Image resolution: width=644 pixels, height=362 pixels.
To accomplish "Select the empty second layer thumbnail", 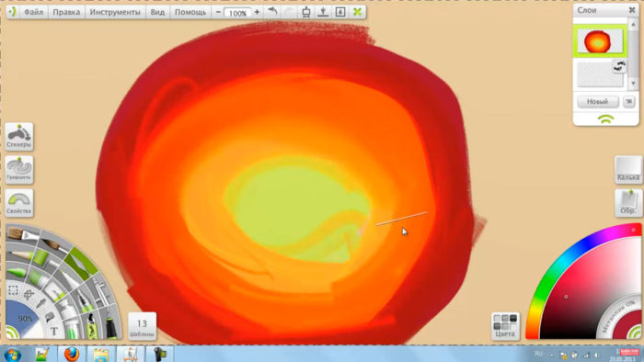I will coord(600,74).
